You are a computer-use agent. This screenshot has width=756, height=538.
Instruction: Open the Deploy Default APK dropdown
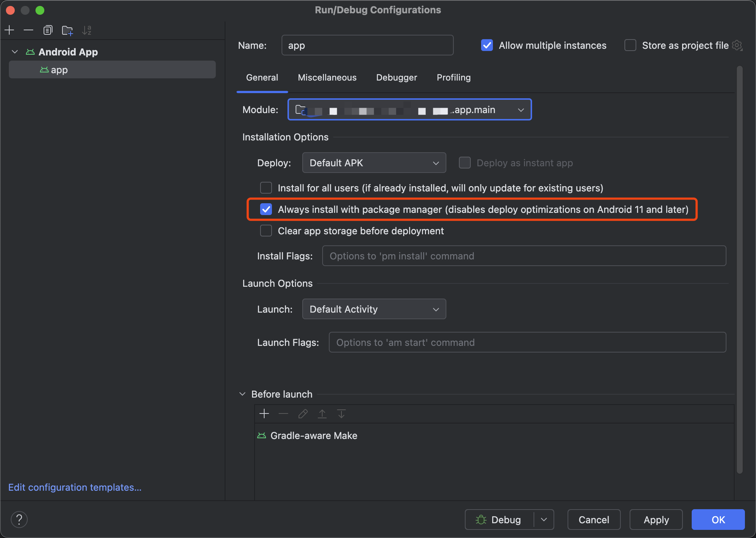point(374,163)
